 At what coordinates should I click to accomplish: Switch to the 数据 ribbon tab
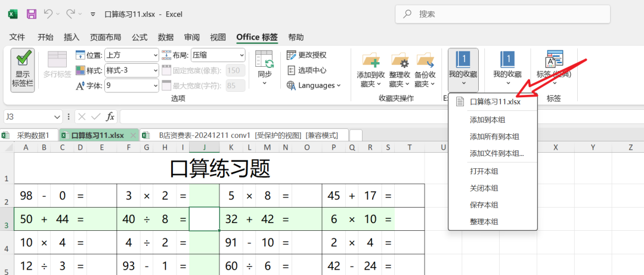[x=166, y=38]
